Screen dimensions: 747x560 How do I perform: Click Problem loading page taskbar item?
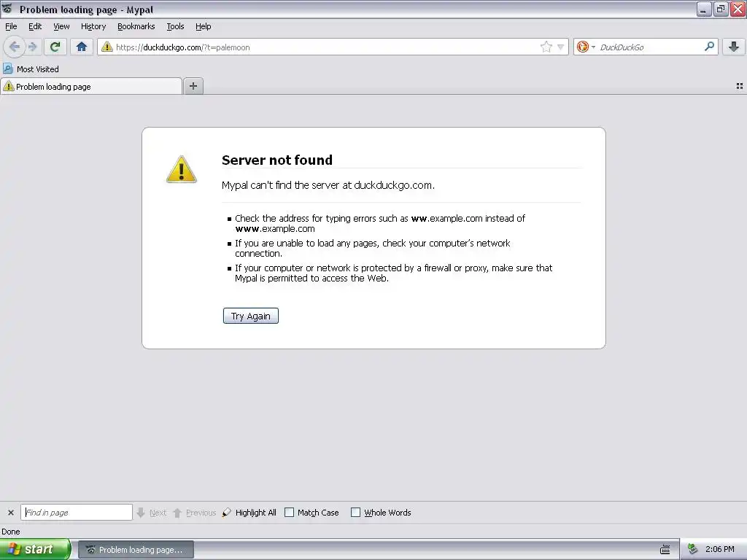[136, 550]
